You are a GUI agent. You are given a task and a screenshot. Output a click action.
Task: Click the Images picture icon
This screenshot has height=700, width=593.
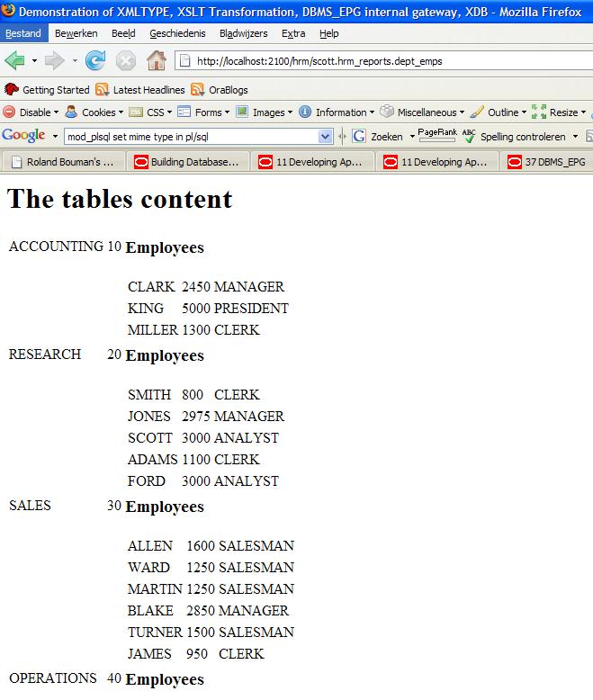pos(242,112)
